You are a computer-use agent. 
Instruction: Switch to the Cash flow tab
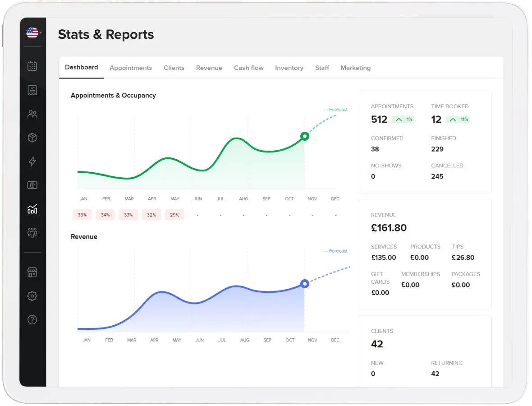click(249, 68)
